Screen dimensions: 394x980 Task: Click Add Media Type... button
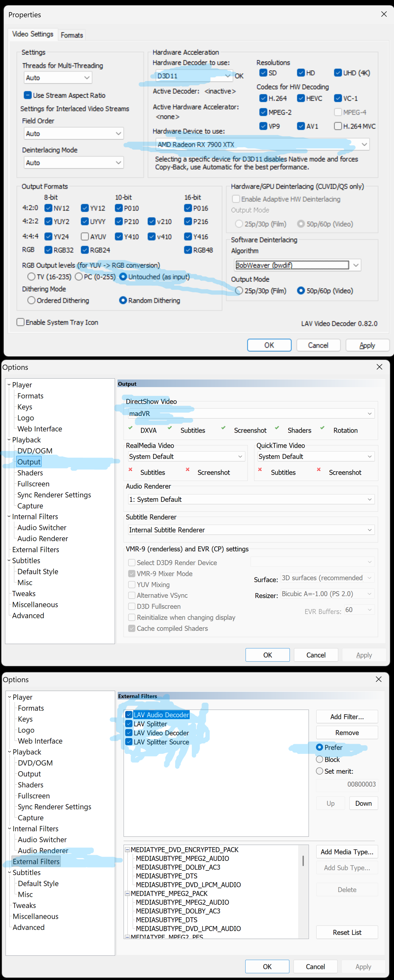tap(347, 852)
